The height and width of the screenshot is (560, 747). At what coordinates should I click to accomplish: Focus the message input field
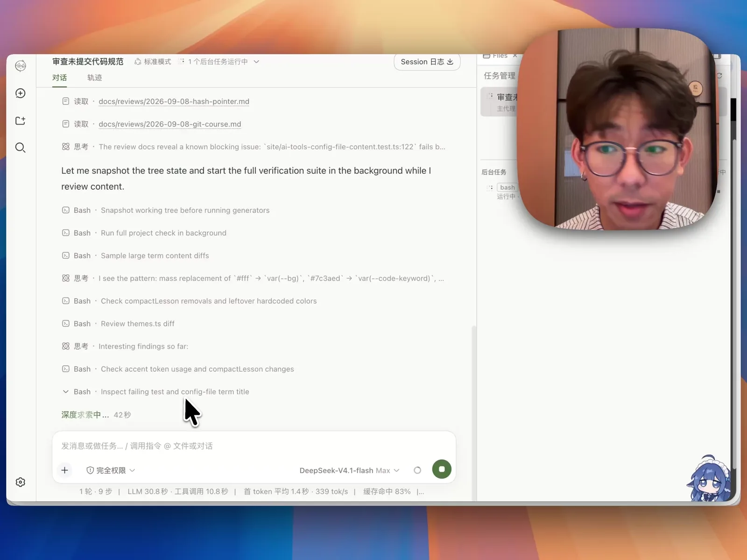point(254,446)
